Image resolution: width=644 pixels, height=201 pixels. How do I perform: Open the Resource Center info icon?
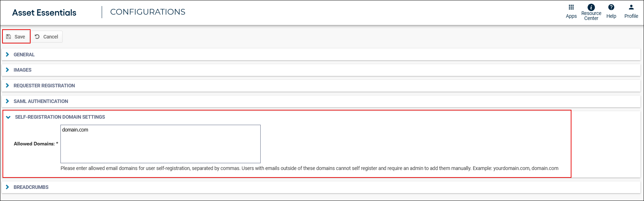point(591,7)
